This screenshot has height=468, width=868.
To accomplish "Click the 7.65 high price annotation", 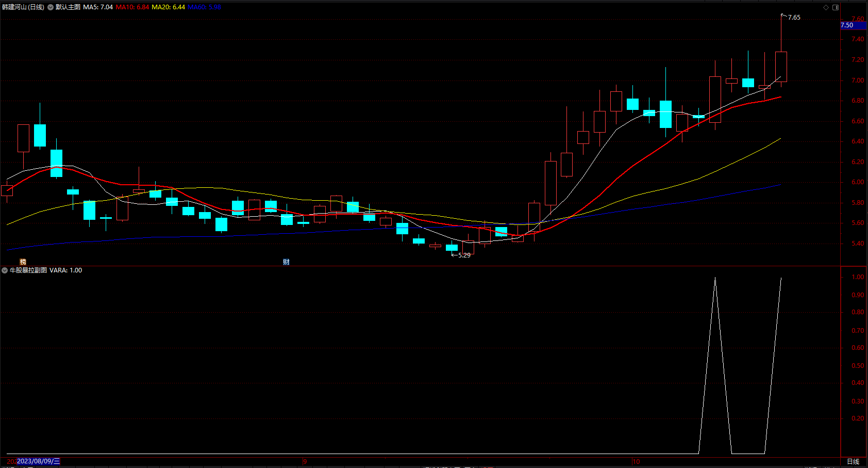I will click(x=794, y=18).
